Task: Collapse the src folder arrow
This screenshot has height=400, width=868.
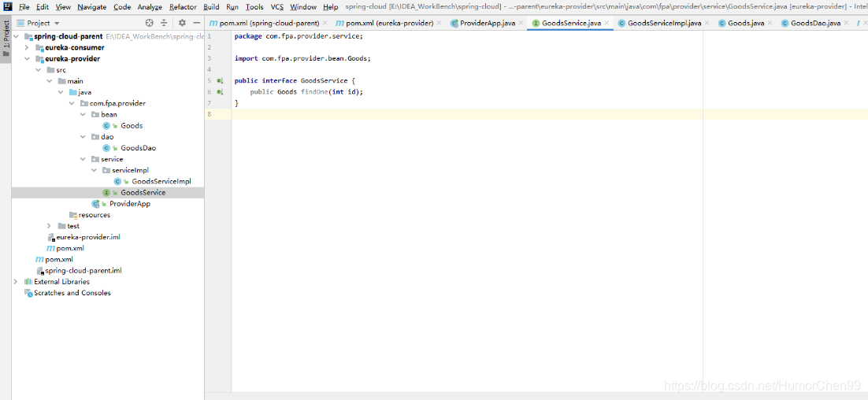Action: 38,70
